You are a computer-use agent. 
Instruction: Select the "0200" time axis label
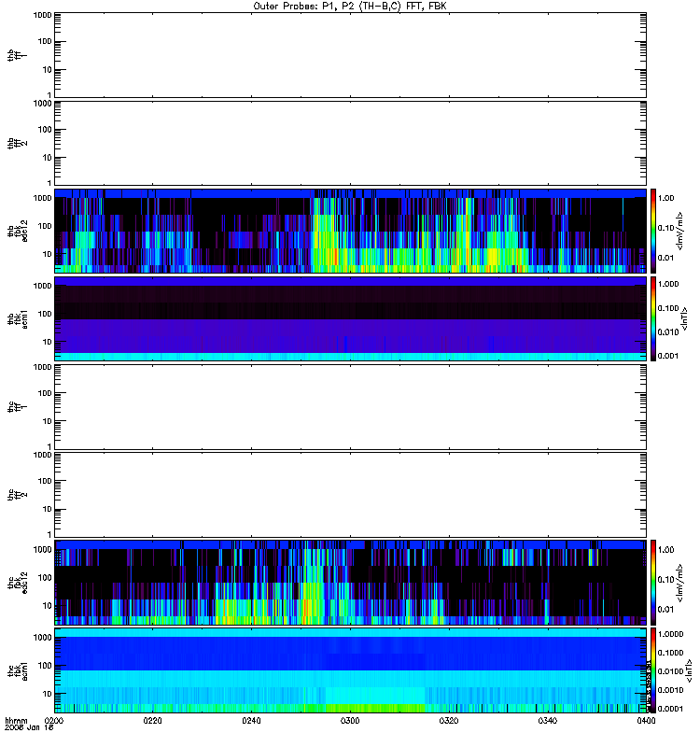click(x=54, y=720)
